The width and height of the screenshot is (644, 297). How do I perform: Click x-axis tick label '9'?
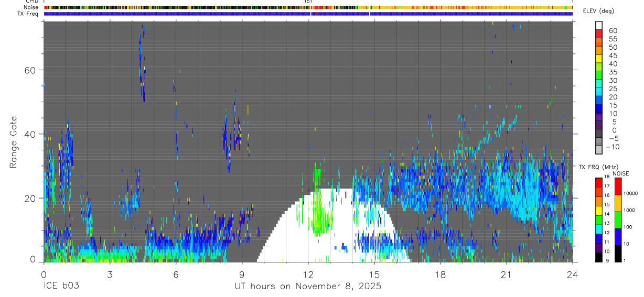click(242, 274)
